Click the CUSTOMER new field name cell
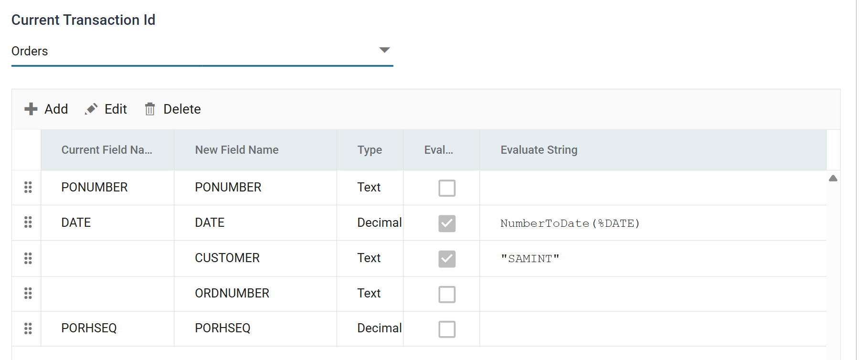This screenshot has height=360, width=868. pyautogui.click(x=255, y=258)
